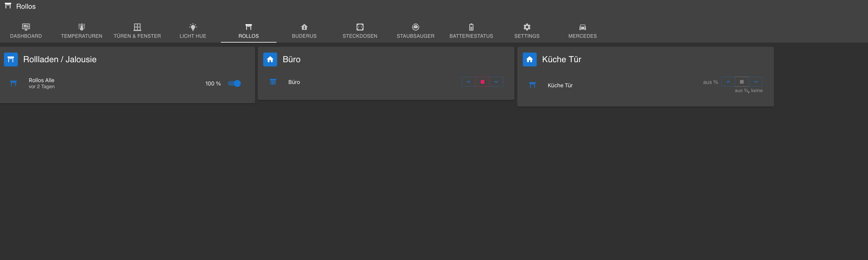Open the Dashboard tab

pos(26,30)
